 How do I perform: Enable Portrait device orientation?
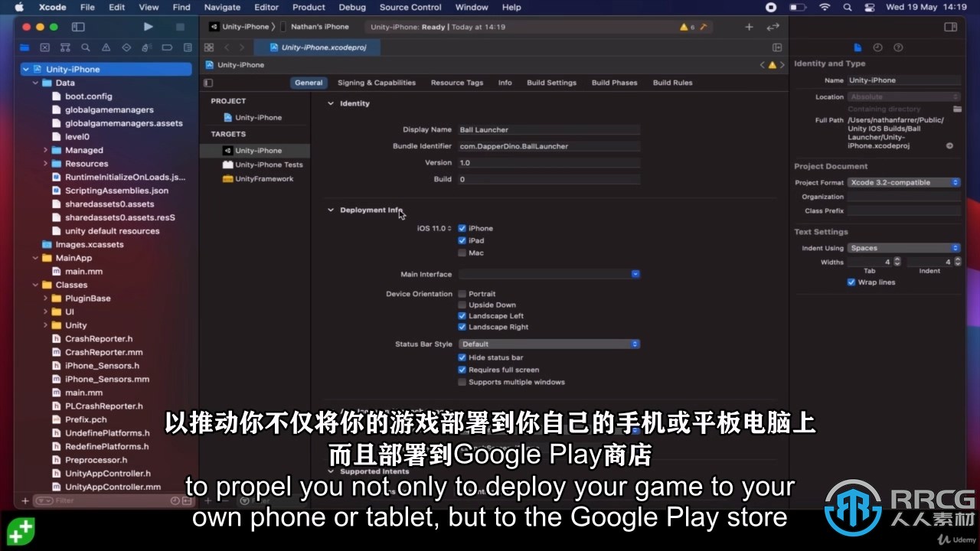click(x=462, y=294)
